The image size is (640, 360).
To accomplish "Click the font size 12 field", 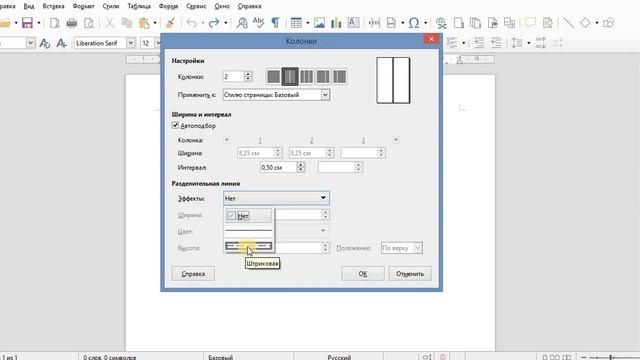I will (147, 43).
